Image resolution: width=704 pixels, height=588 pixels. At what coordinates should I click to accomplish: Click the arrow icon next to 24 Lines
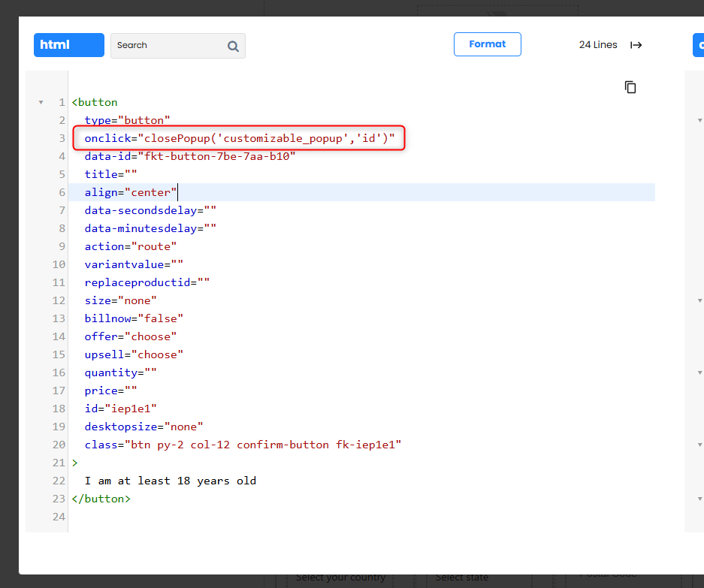coord(636,45)
